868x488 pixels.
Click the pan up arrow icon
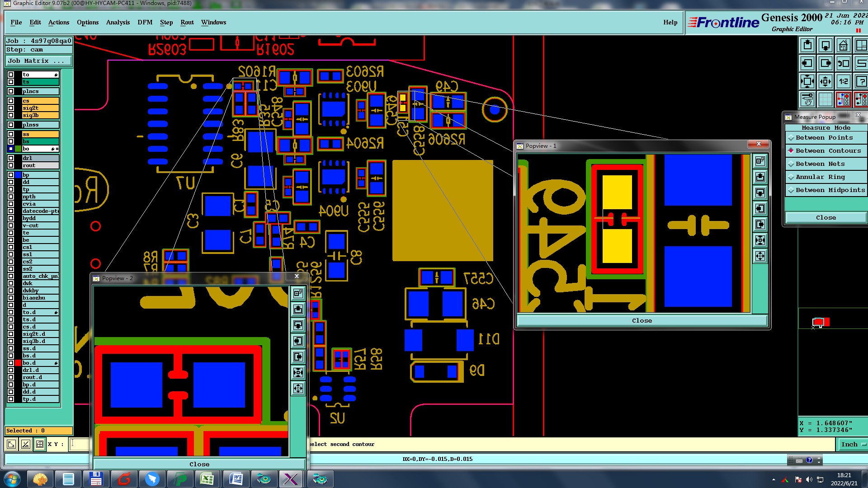click(x=807, y=46)
